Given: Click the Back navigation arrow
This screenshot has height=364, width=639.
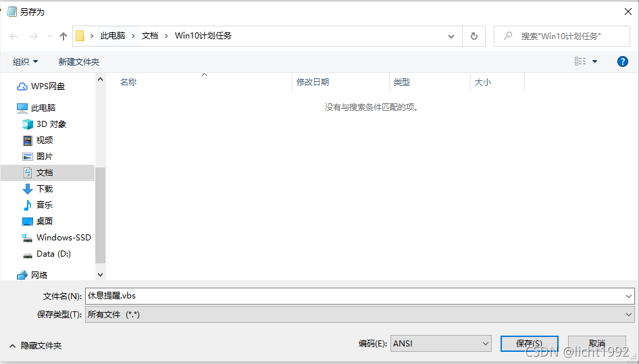Looking at the screenshot, I should (14, 36).
